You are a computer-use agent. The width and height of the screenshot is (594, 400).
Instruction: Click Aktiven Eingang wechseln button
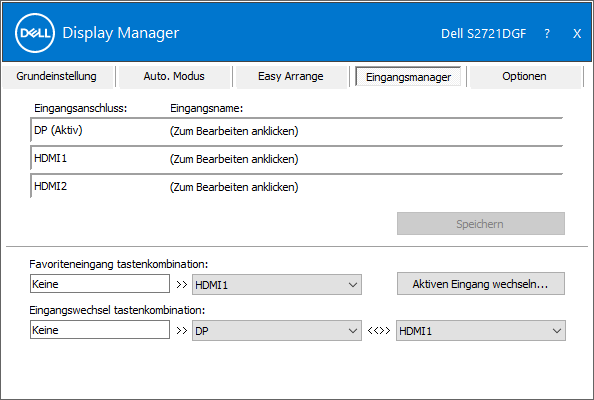(480, 284)
